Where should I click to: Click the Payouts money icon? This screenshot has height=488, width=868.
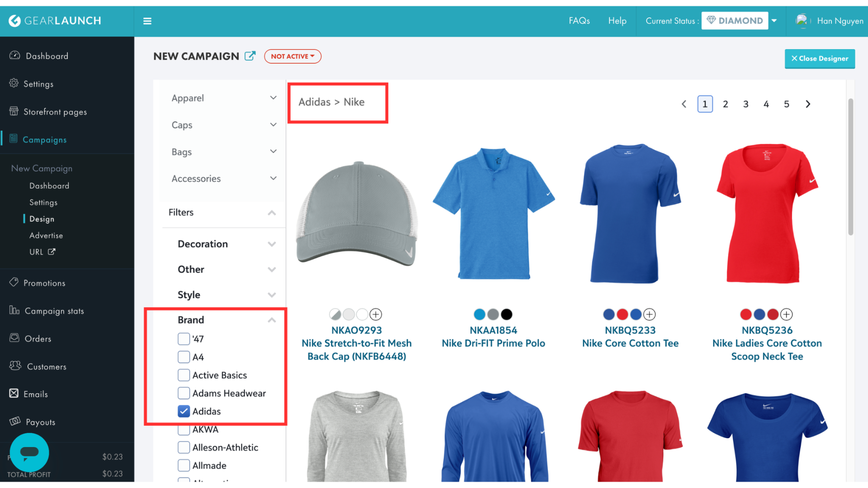[15, 421]
